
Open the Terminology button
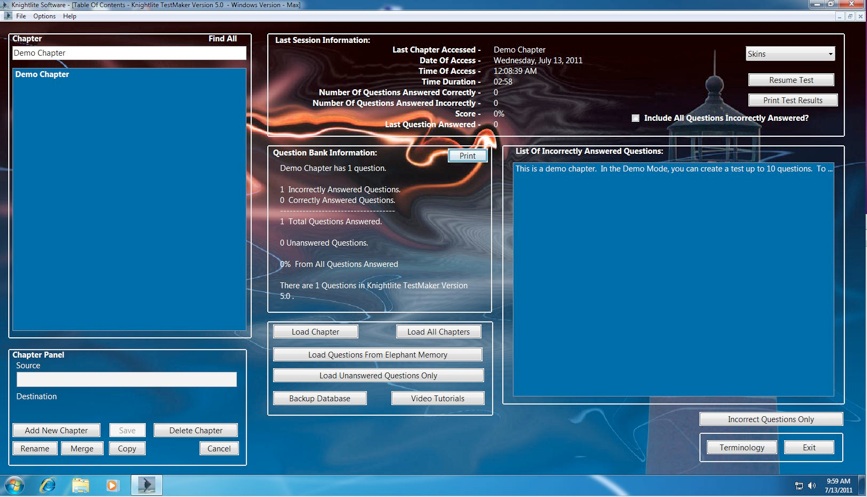click(x=741, y=447)
